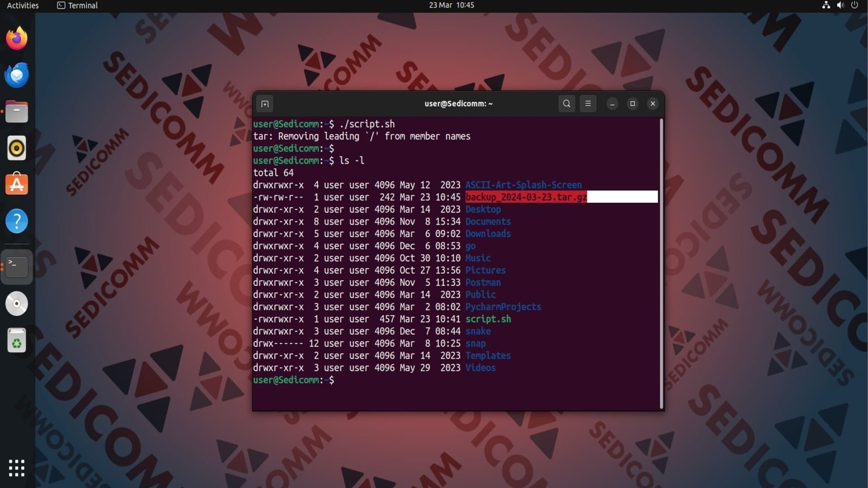868x488 pixels.
Task: Open Thunderbird mail from dock
Action: (17, 75)
